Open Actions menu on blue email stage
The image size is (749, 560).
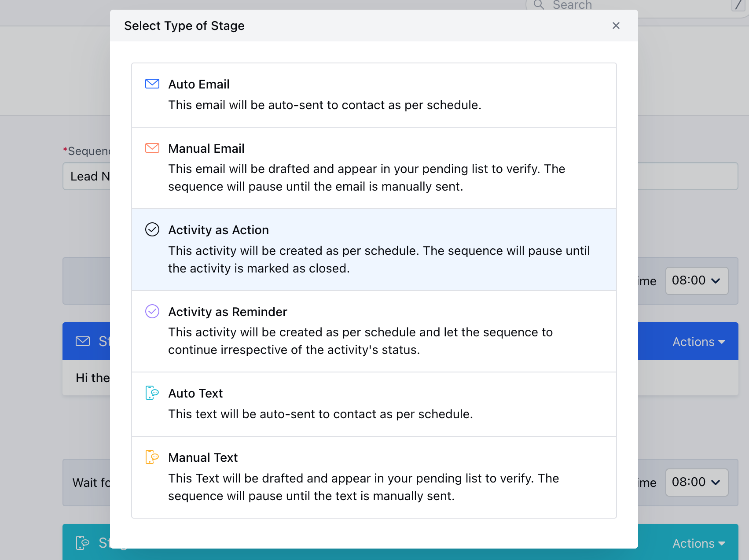point(699,342)
